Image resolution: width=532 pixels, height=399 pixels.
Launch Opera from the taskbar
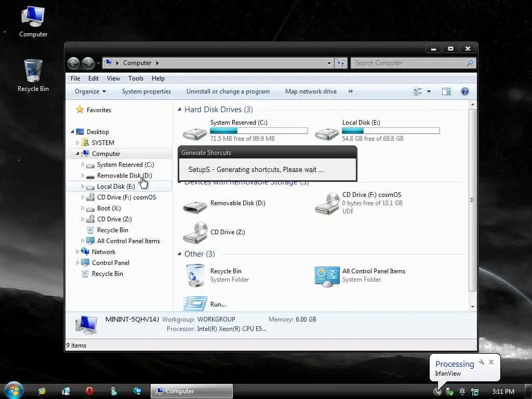(89, 391)
